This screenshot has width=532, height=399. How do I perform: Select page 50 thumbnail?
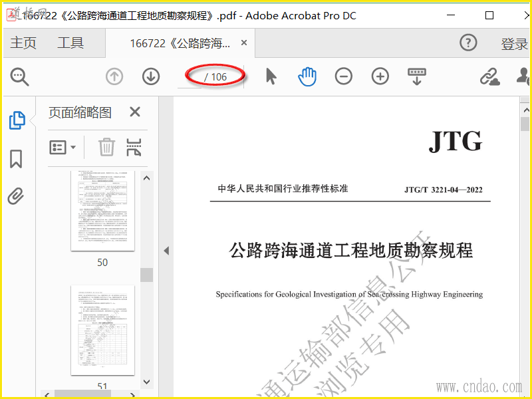[x=102, y=211]
